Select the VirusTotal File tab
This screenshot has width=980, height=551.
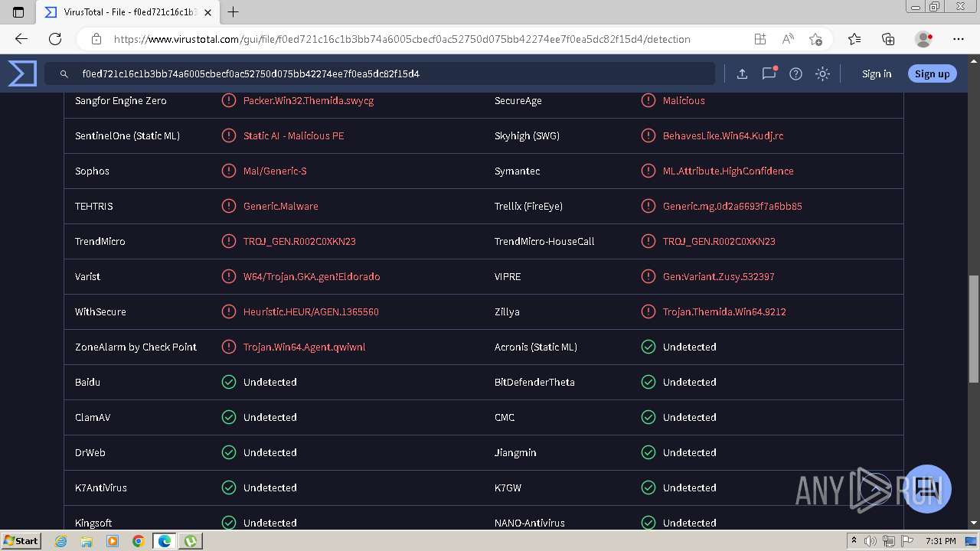[127, 12]
